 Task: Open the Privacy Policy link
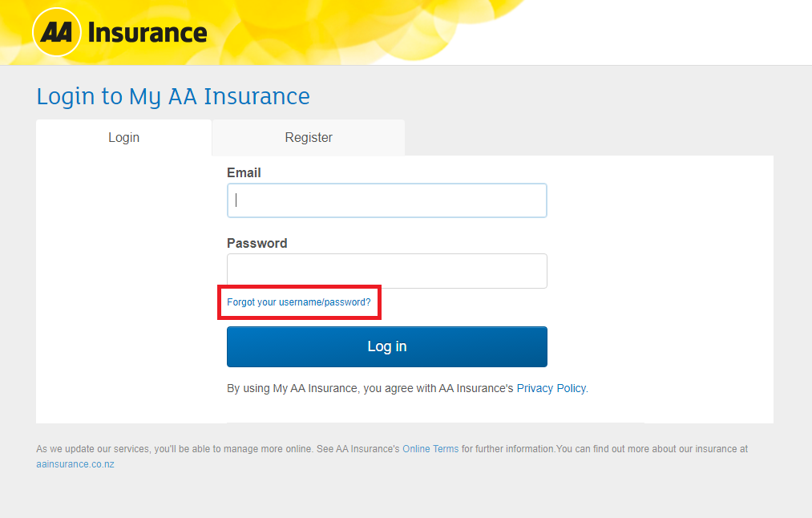click(x=551, y=388)
